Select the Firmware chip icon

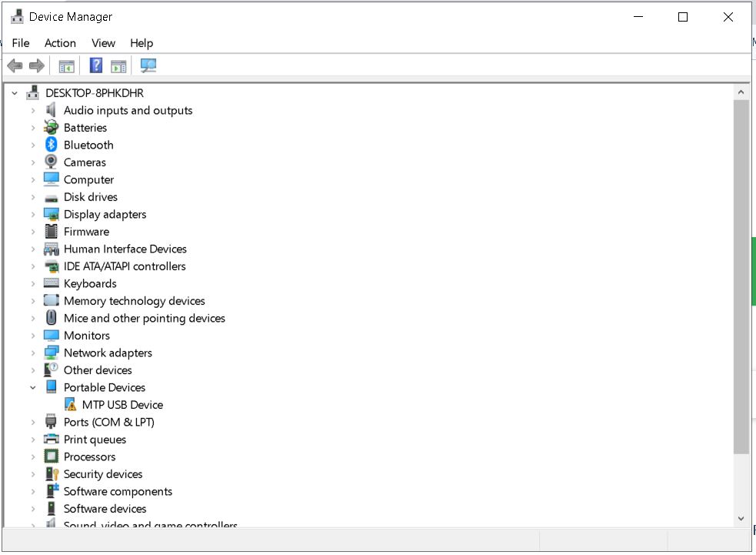coord(51,231)
